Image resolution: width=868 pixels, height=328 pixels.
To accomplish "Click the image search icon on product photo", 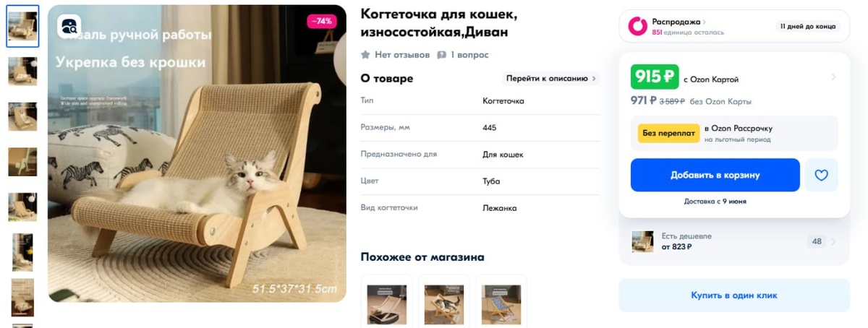I will click(69, 27).
